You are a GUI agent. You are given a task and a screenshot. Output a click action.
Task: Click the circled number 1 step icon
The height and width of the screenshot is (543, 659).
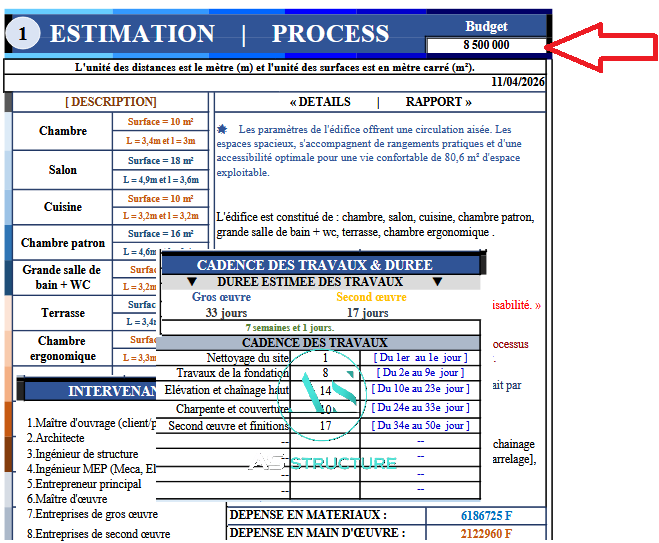(x=23, y=34)
